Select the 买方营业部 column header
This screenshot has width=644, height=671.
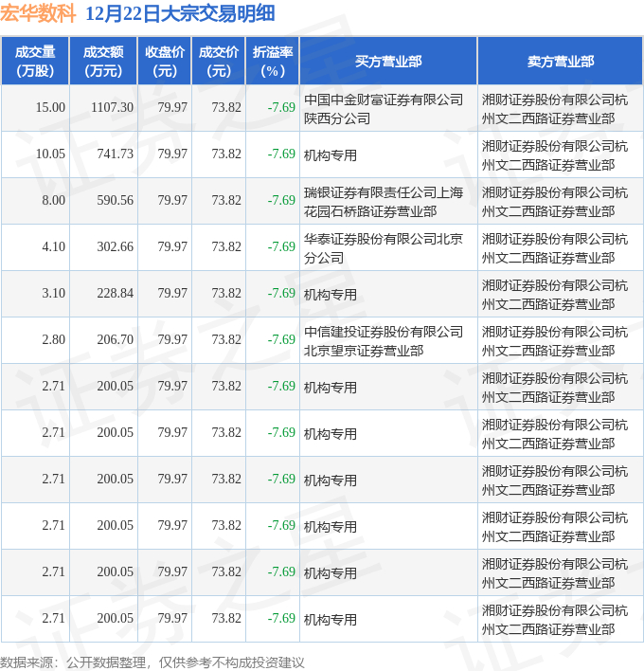[388, 62]
